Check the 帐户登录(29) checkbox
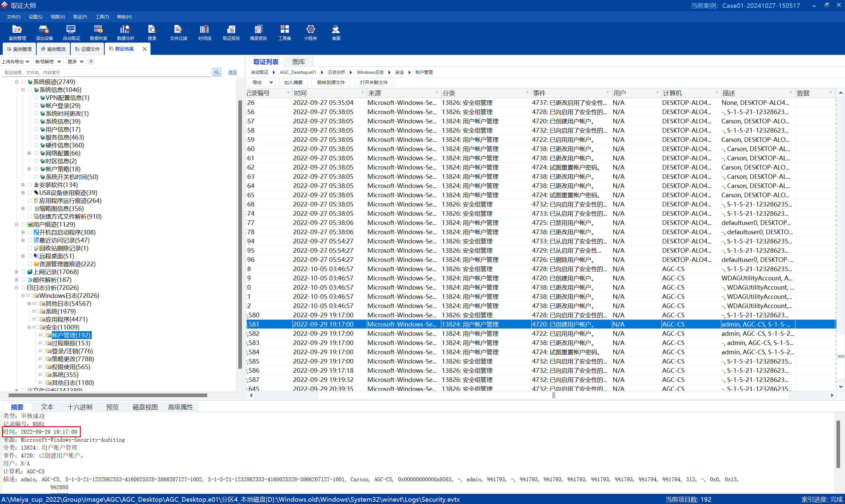This screenshot has width=845, height=504. [36, 106]
